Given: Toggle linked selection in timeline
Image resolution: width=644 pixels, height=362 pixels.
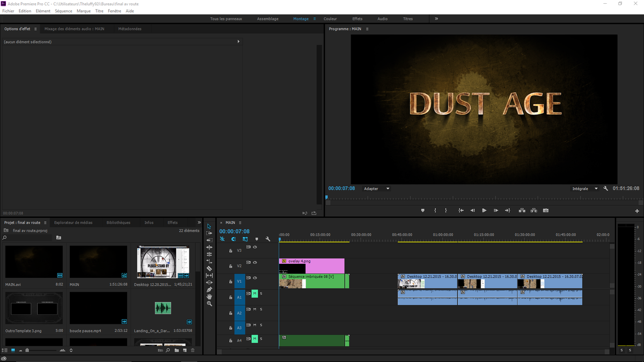Looking at the screenshot, I should 245,239.
